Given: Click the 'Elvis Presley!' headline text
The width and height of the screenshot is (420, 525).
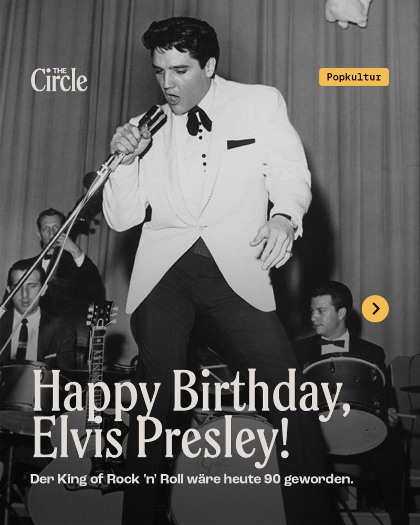Looking at the screenshot, I should click(x=161, y=438).
